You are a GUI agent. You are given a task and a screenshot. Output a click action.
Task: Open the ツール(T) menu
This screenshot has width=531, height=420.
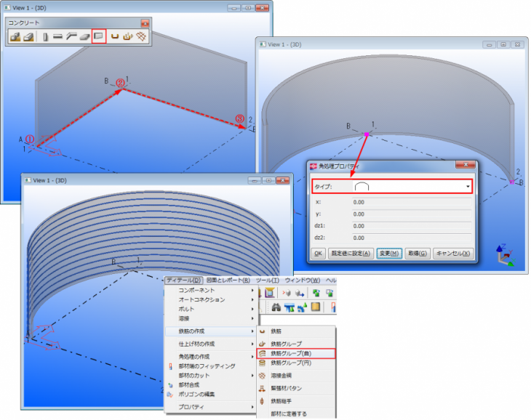(267, 280)
